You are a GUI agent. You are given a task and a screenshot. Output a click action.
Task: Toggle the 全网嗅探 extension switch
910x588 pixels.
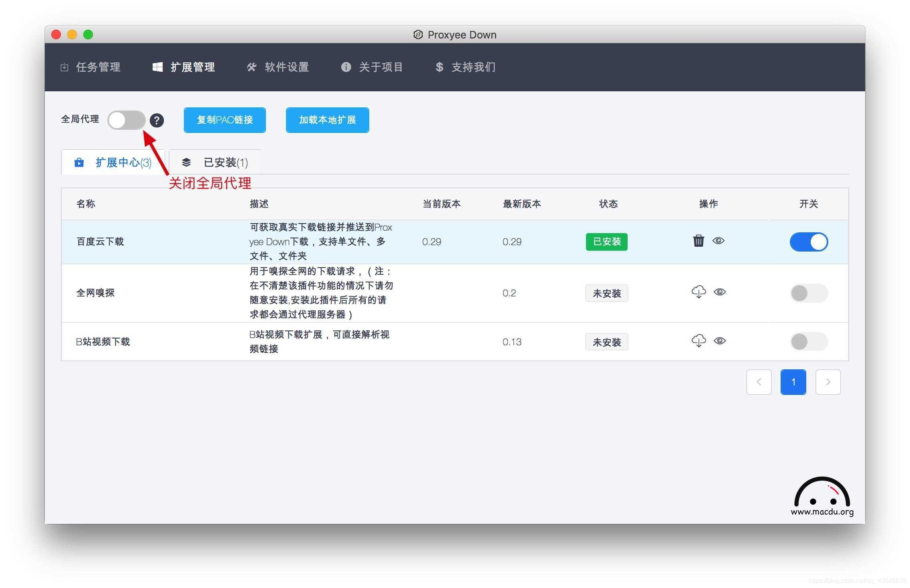pyautogui.click(x=809, y=293)
